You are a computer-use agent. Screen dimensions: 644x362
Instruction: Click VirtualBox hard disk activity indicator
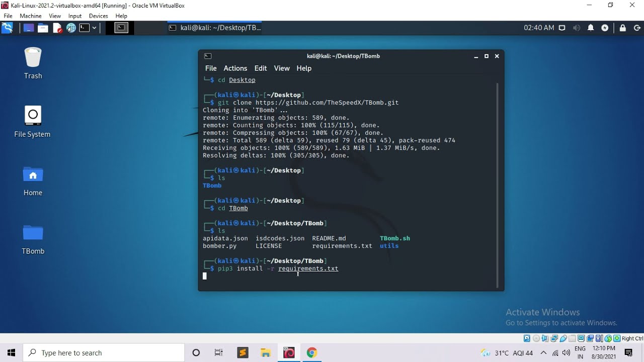pos(527,338)
